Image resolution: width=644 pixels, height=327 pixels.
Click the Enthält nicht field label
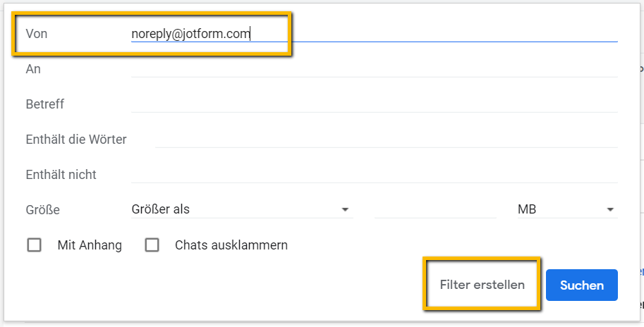pyautogui.click(x=61, y=174)
